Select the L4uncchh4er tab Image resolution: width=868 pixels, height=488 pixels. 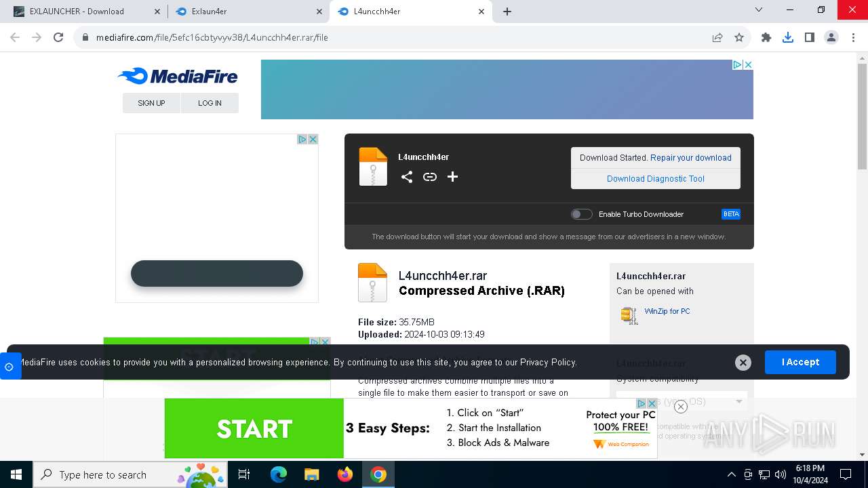tap(410, 12)
